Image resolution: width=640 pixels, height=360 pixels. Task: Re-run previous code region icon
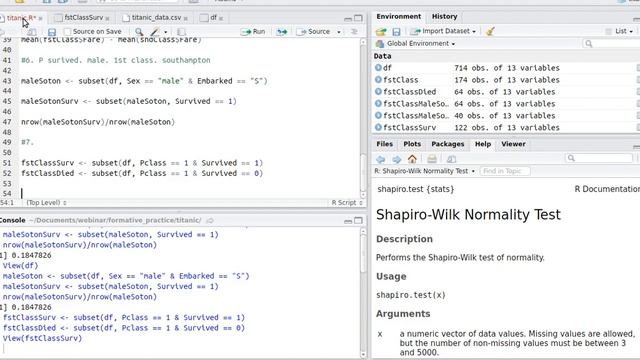pos(282,32)
